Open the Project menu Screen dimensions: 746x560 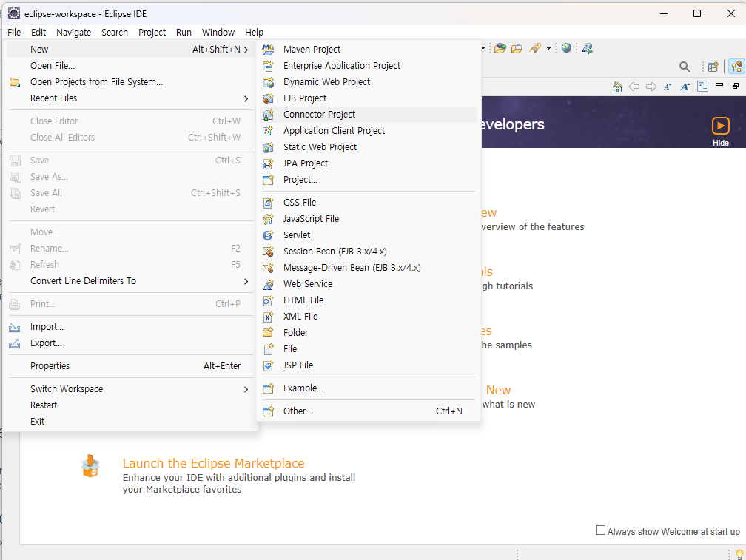point(152,33)
